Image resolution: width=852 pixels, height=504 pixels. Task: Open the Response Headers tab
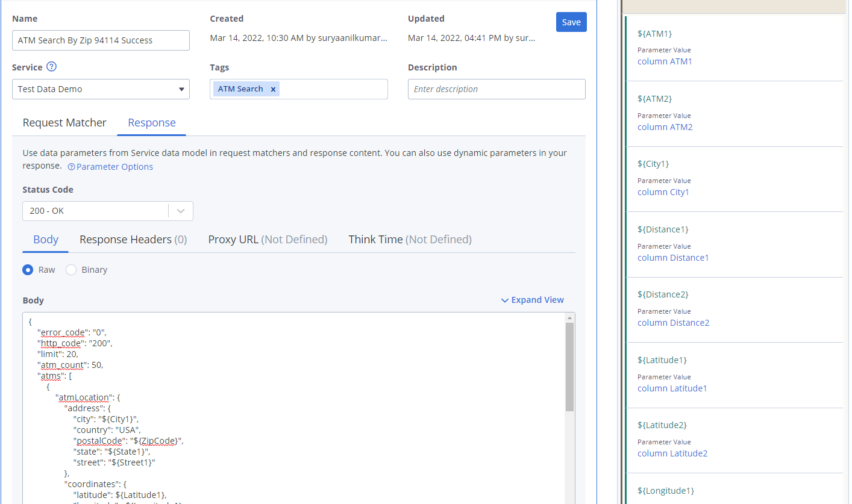pyautogui.click(x=133, y=240)
